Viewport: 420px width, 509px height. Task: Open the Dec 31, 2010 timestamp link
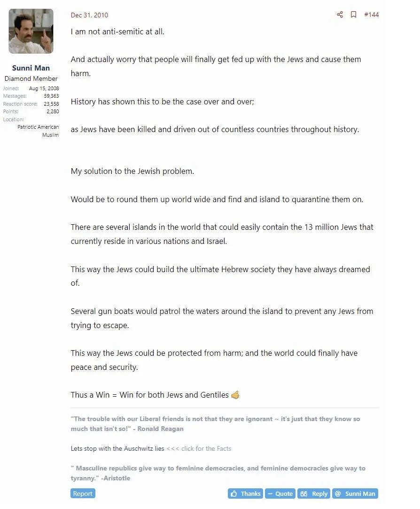click(x=89, y=15)
